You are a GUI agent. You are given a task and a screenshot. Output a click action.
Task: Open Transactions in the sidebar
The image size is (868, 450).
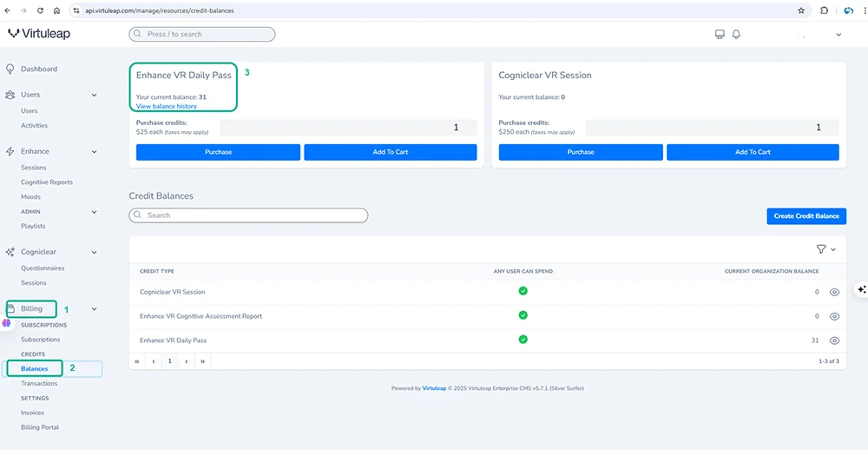[39, 383]
